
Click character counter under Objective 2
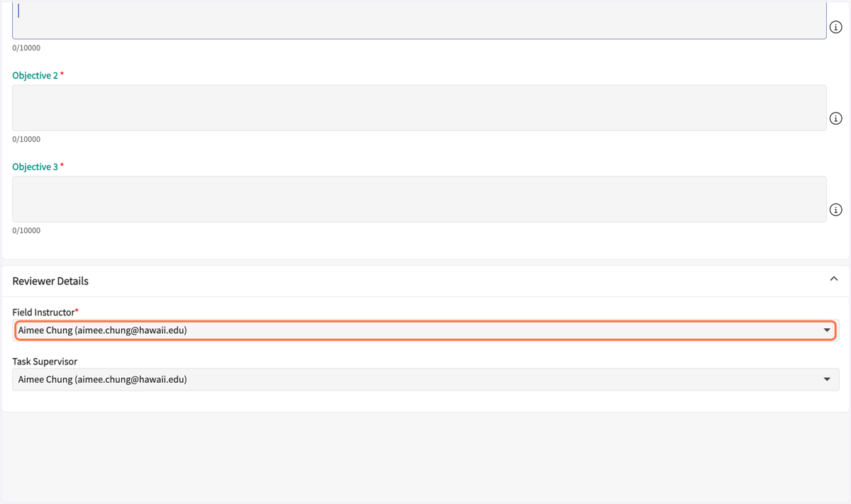(26, 139)
